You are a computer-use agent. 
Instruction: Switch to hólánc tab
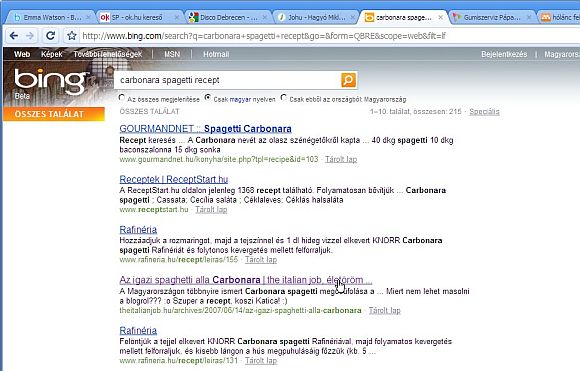559,17
